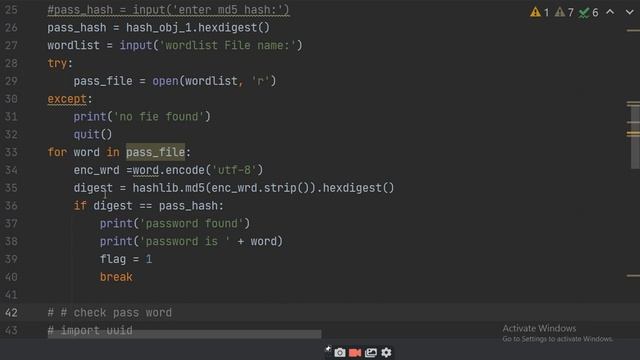Viewport: 640px width, 360px height.
Task: Go to previous highlighted error arrow
Action: (x=610, y=12)
